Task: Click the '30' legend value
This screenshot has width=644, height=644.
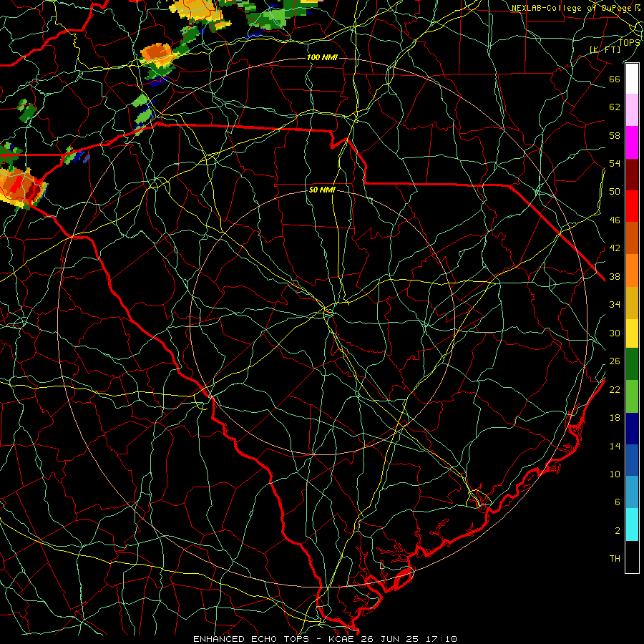Action: [x=615, y=333]
